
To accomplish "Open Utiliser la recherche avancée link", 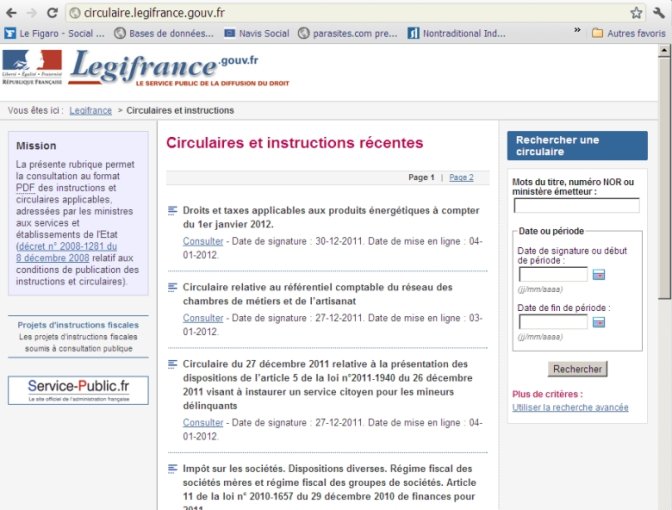I will tap(570, 408).
